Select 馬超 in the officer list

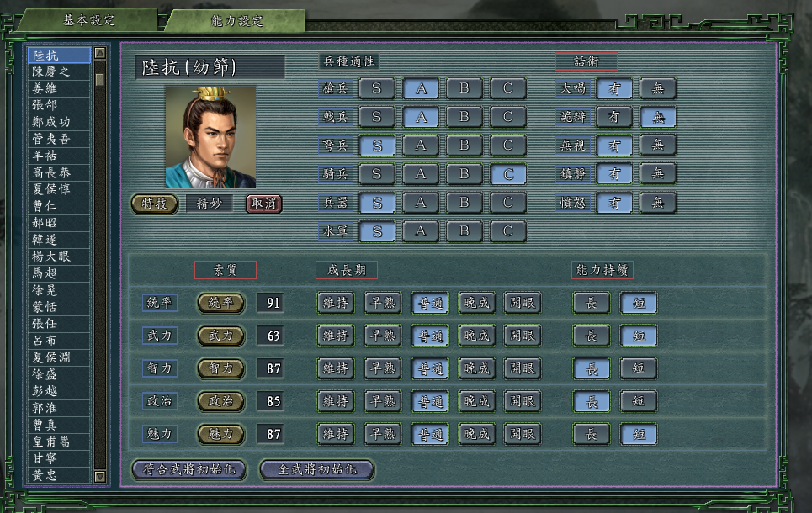point(59,273)
